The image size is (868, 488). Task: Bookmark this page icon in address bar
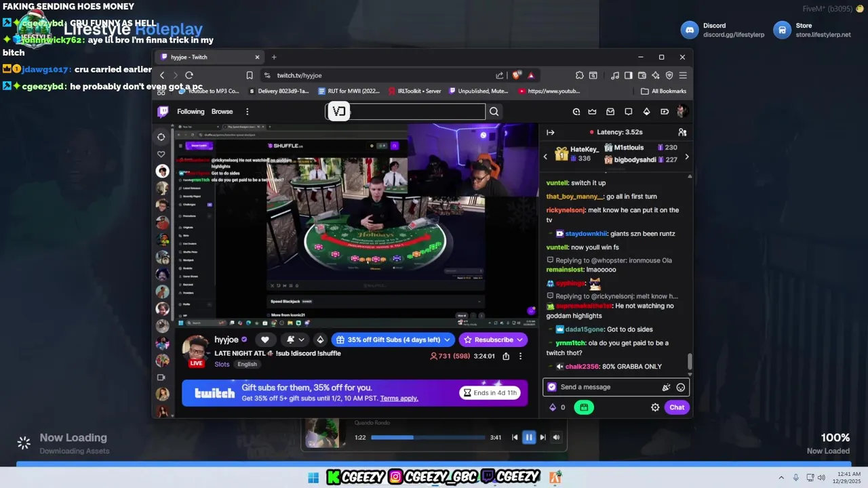pyautogui.click(x=250, y=75)
